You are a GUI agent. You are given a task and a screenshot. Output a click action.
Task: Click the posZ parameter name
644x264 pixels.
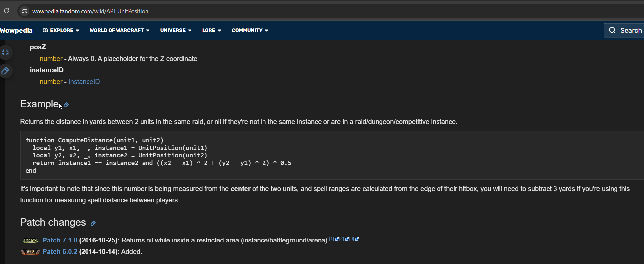point(38,47)
